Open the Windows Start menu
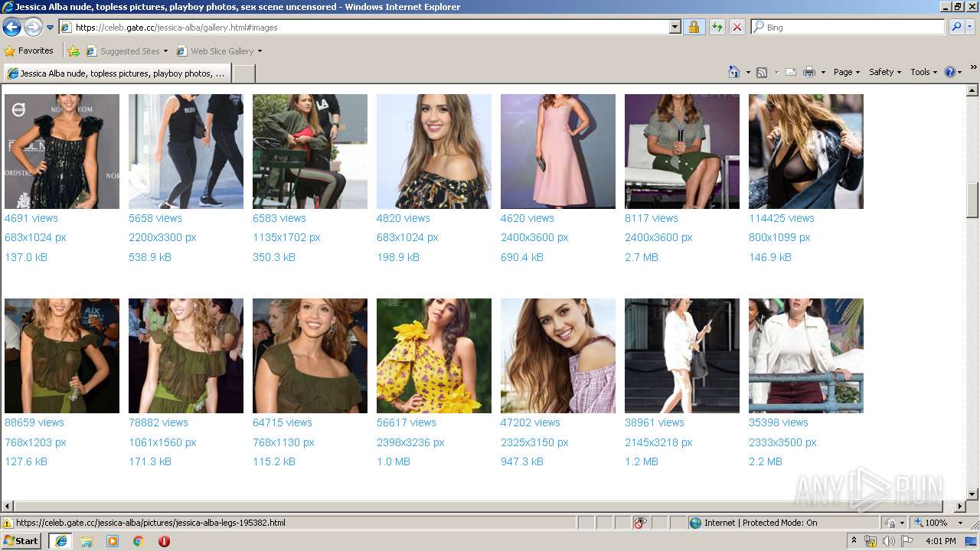The height and width of the screenshot is (551, 980). (x=21, y=541)
